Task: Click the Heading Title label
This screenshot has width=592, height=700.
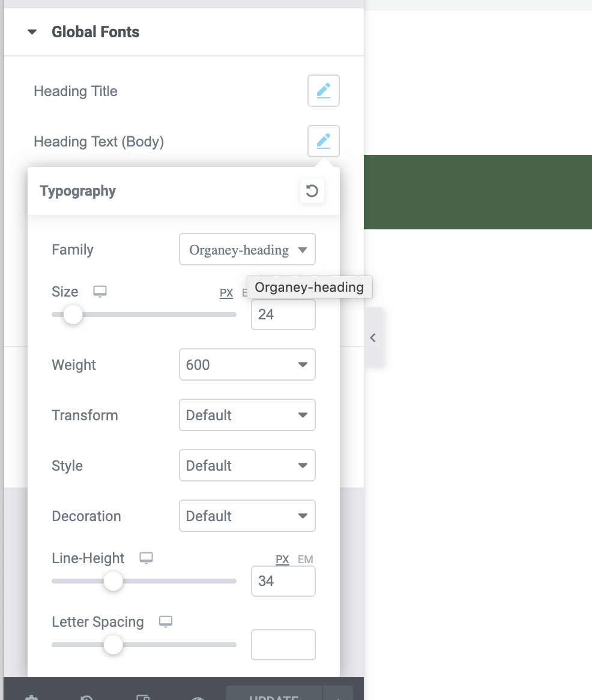Action: point(76,91)
